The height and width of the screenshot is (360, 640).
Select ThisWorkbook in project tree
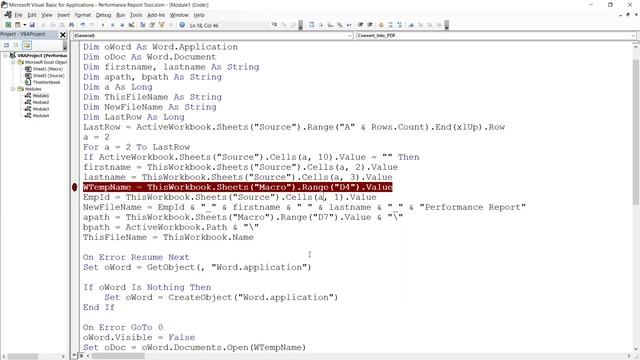pyautogui.click(x=46, y=82)
